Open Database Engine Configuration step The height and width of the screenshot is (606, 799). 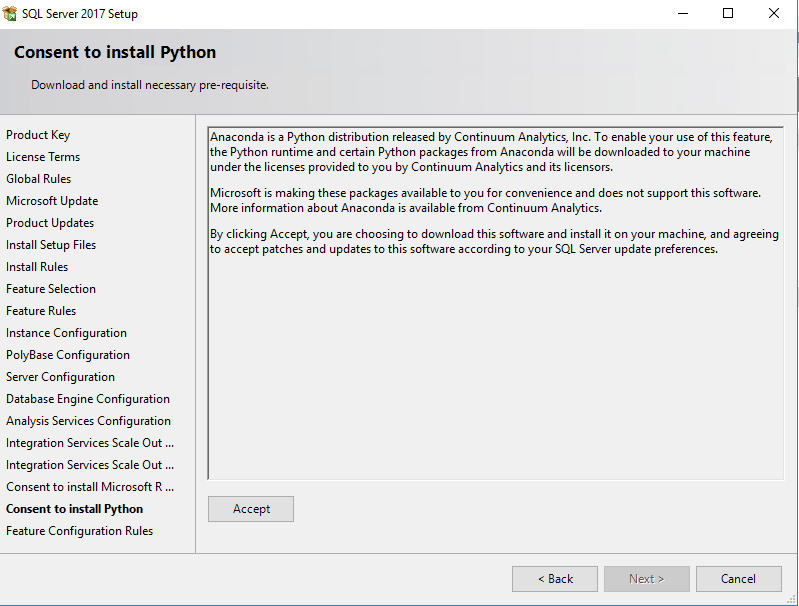[x=88, y=399]
